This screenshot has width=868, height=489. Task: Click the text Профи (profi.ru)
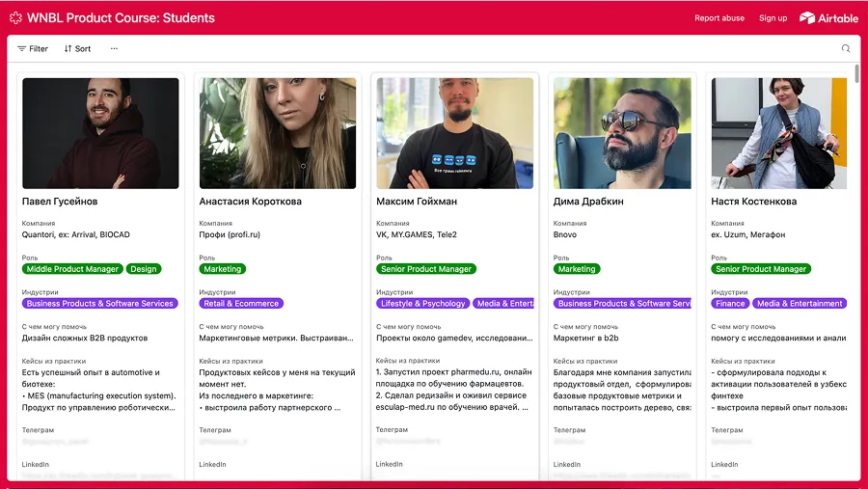(230, 234)
